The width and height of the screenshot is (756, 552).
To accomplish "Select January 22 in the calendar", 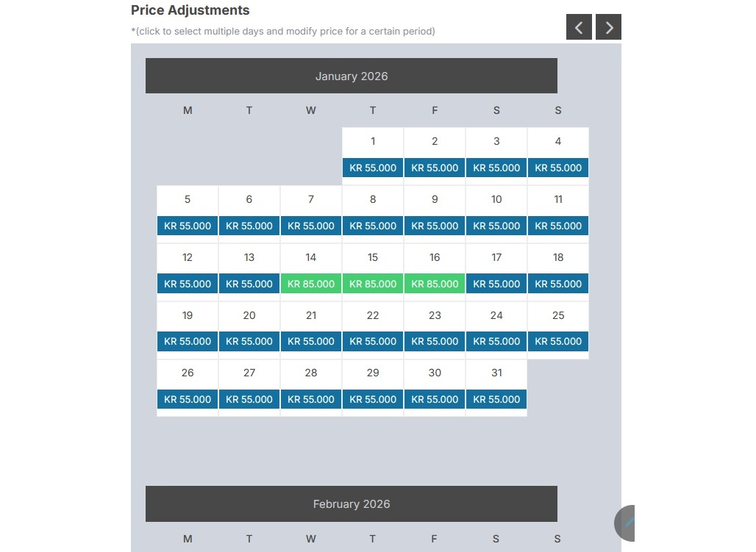I will pos(373,316).
